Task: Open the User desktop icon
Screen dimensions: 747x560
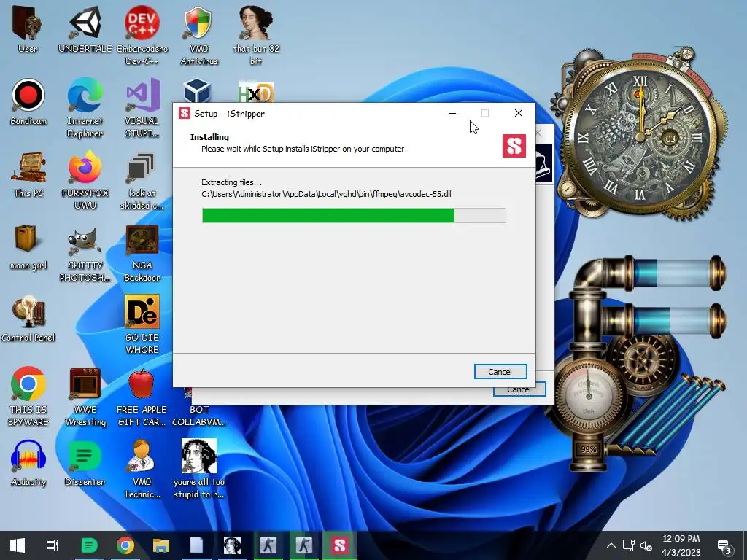Action: (28, 29)
